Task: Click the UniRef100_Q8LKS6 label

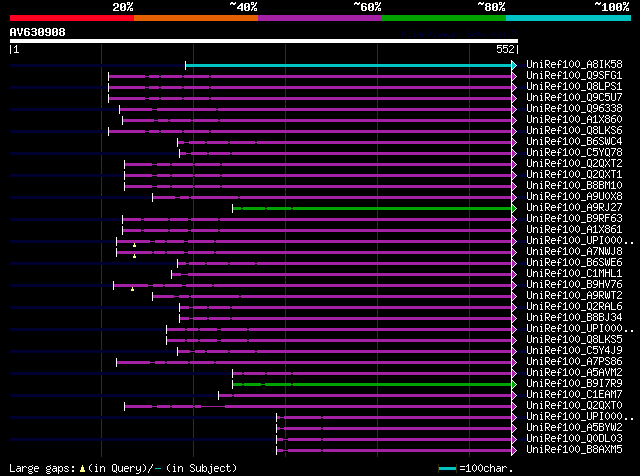Action: point(574,131)
